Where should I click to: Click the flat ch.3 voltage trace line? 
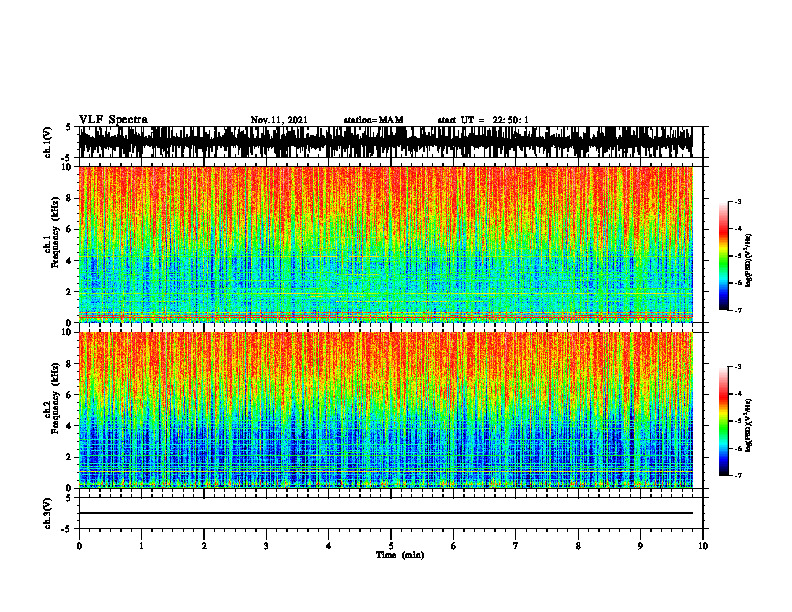pyautogui.click(x=385, y=513)
